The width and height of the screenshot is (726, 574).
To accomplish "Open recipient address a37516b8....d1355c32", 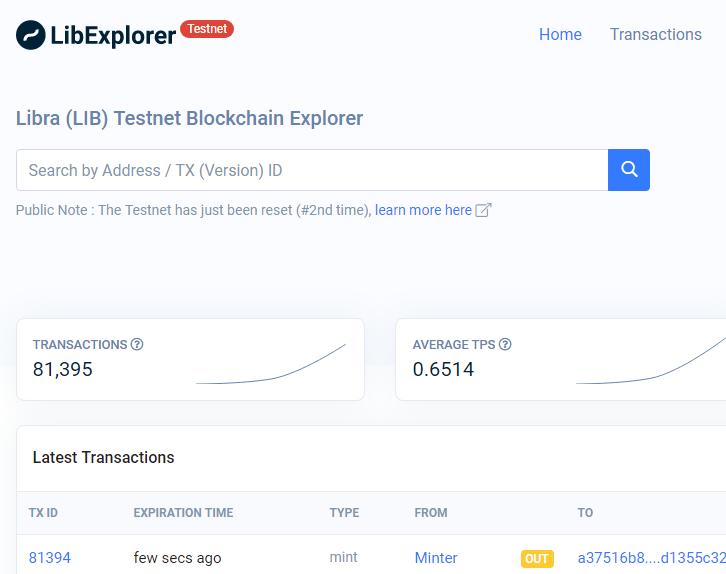I will tap(651, 558).
